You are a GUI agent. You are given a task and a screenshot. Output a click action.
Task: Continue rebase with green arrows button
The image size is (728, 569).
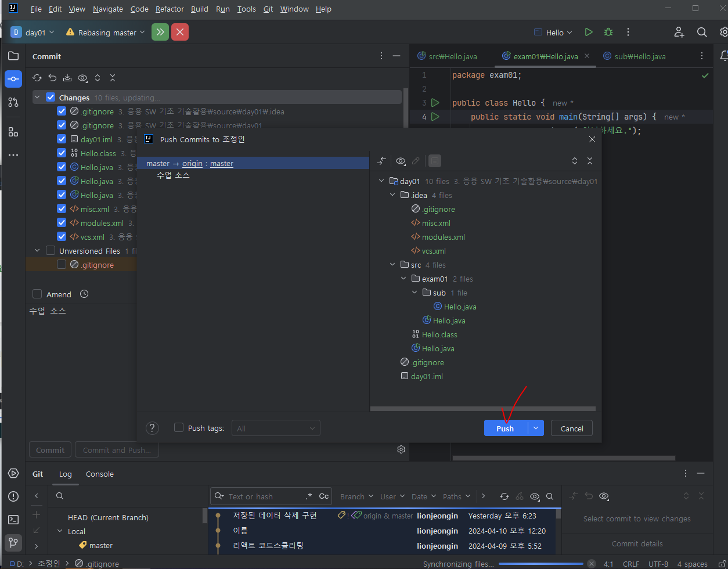pos(160,33)
